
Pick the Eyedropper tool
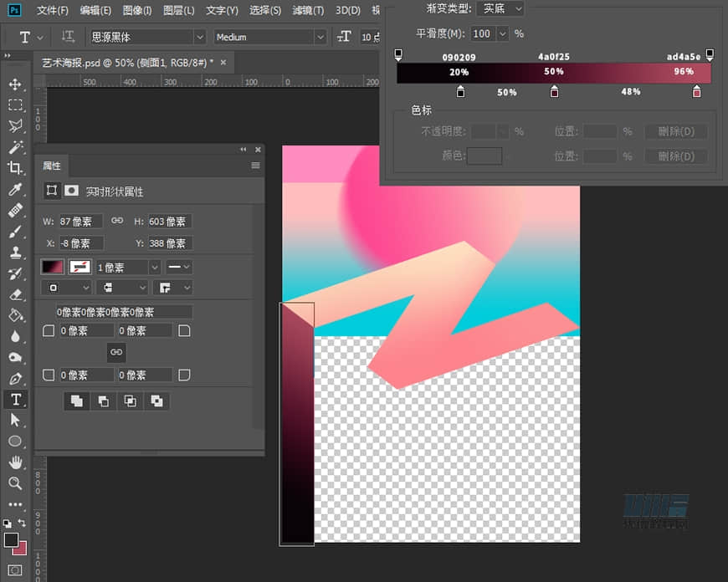[x=15, y=190]
